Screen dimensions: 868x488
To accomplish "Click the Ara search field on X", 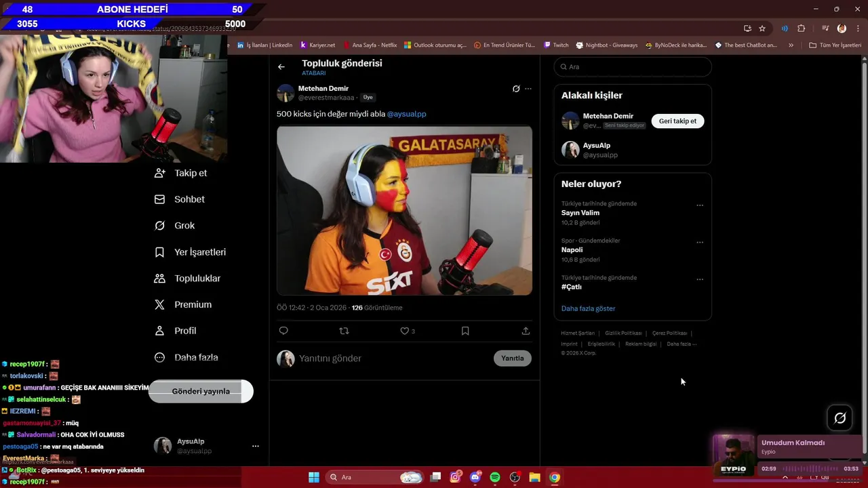I will 633,66.
